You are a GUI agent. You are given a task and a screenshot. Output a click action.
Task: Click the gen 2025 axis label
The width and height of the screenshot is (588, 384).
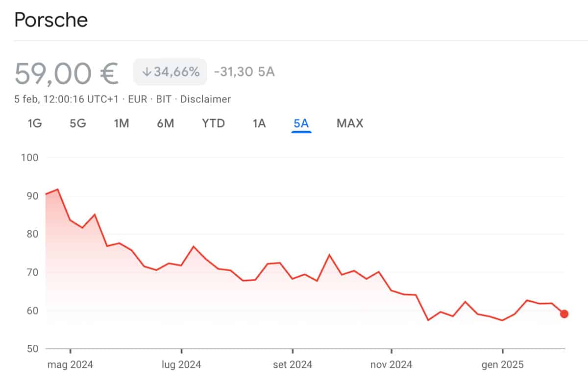pos(503,365)
